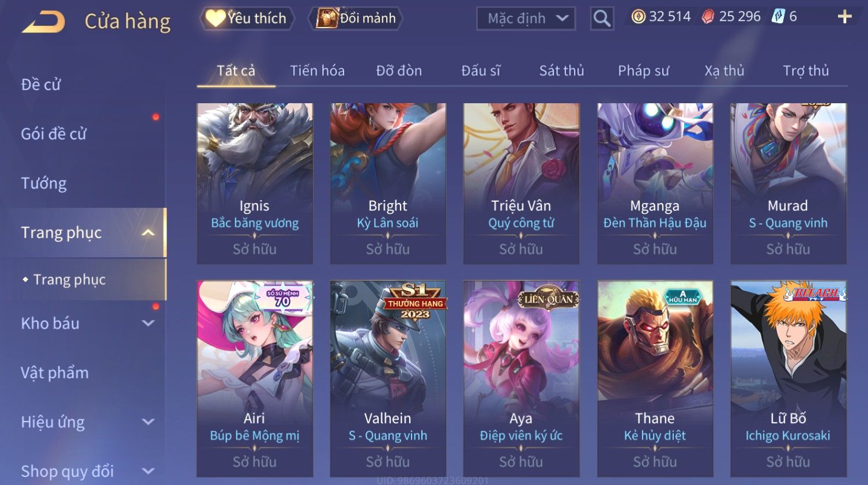Open search with the magnifier icon
The width and height of the screenshot is (868, 485).
pos(602,18)
